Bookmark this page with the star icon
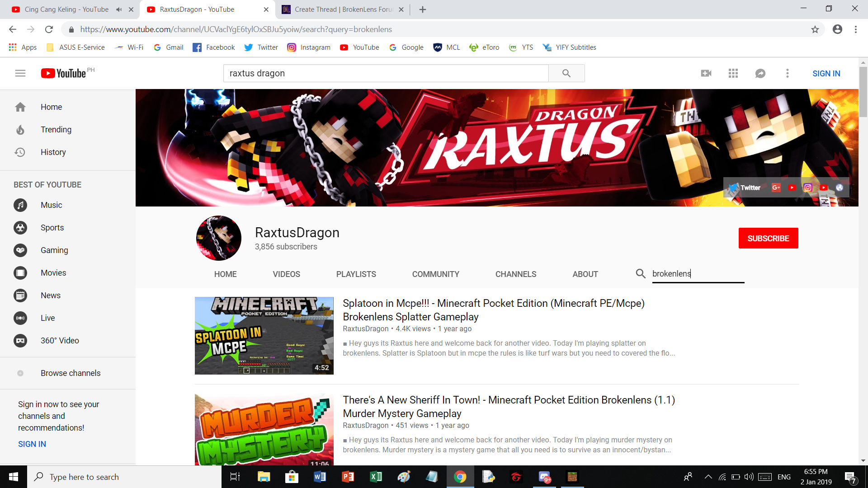Image resolution: width=868 pixels, height=488 pixels. point(815,29)
